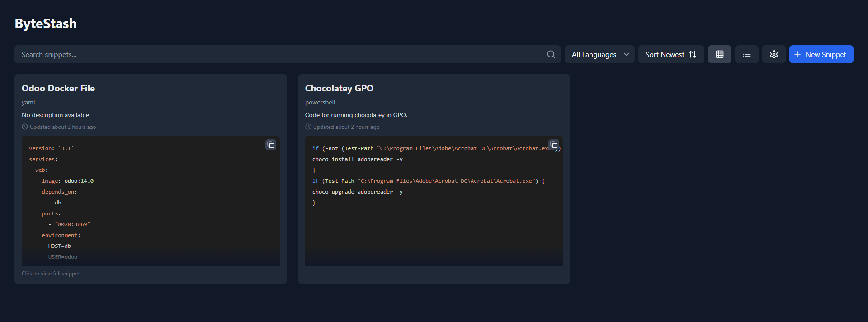Screen dimensions: 868x322
Task: Select the powershell language label
Action: (x=320, y=103)
